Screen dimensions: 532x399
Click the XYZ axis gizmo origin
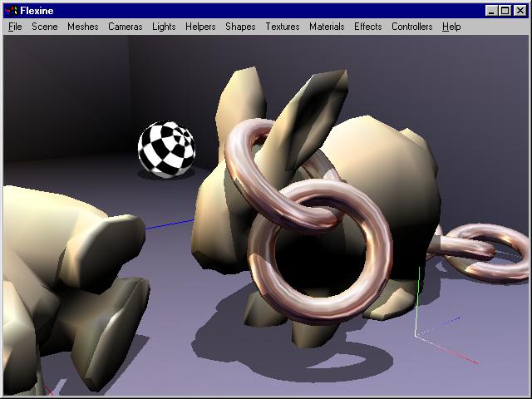tap(416, 335)
